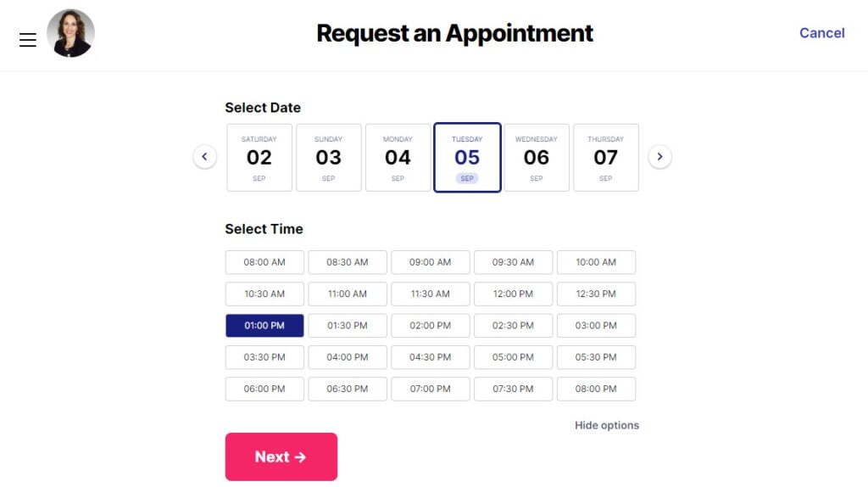Image resolution: width=868 pixels, height=487 pixels.
Task: Select the 12:00 PM time slot
Action: click(x=513, y=294)
